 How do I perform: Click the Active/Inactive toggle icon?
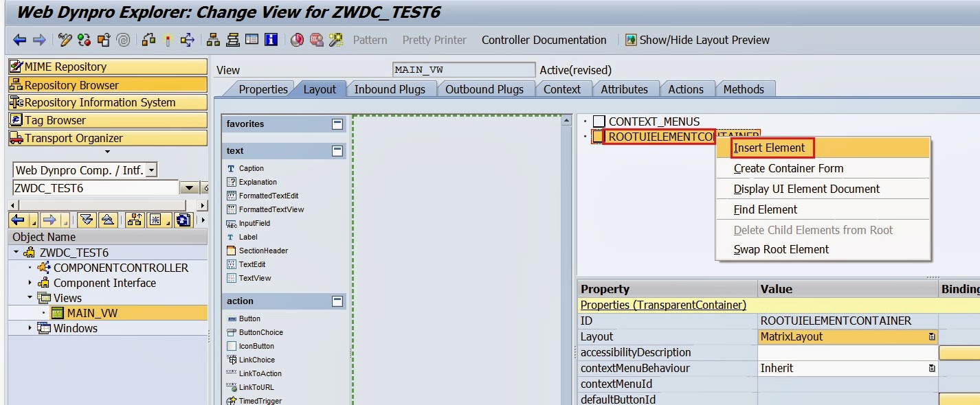tap(85, 40)
